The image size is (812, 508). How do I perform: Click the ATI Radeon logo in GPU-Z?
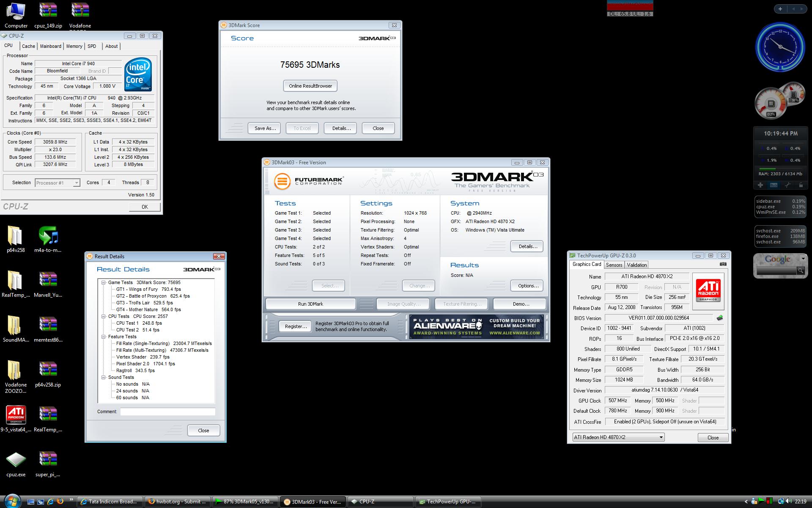tap(708, 291)
